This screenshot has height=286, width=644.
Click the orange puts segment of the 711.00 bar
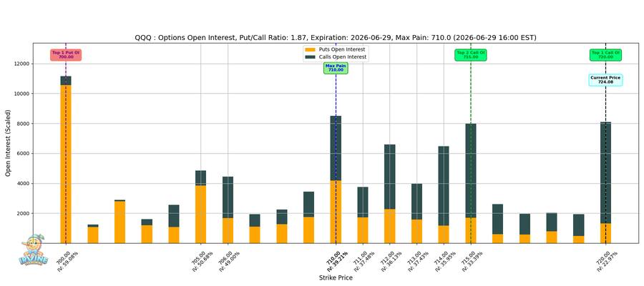coord(363,230)
